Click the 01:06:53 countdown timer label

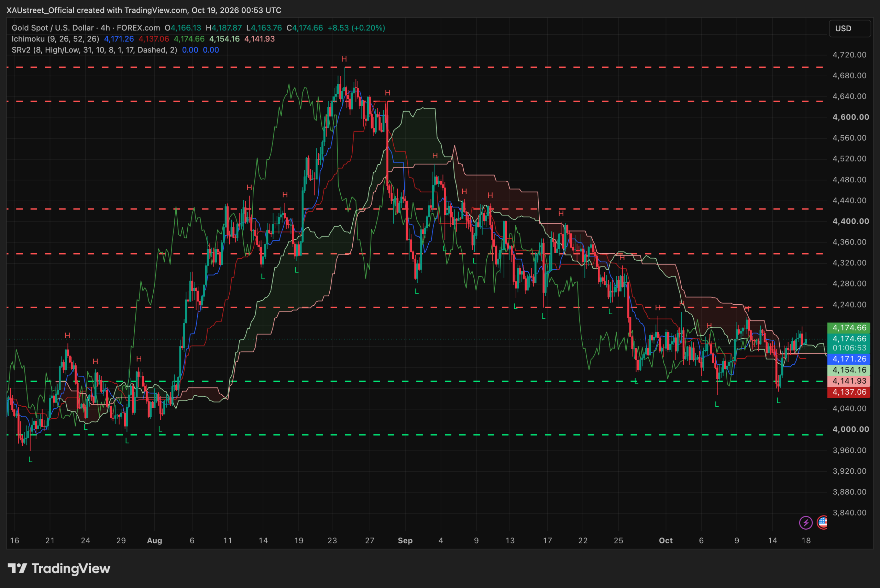point(849,348)
